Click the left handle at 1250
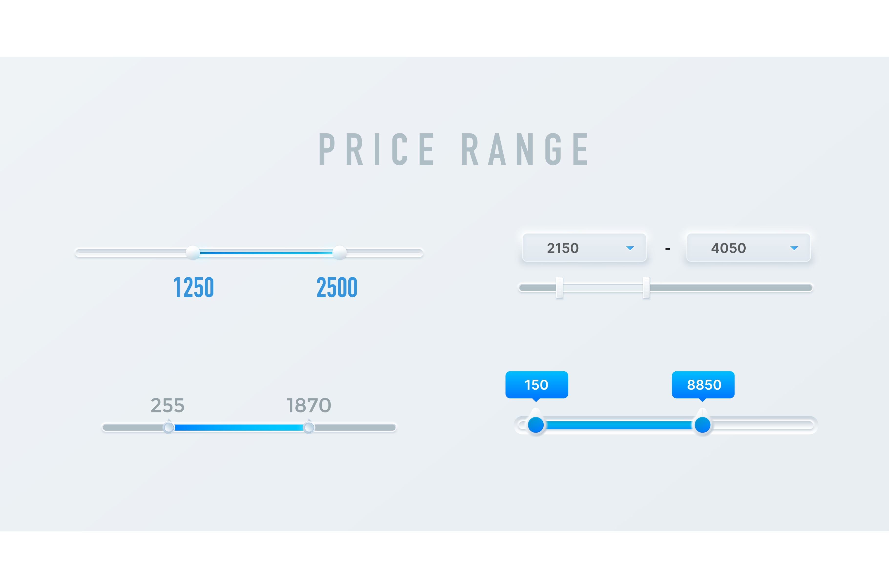Viewport: 889px width, 588px height. pyautogui.click(x=193, y=252)
